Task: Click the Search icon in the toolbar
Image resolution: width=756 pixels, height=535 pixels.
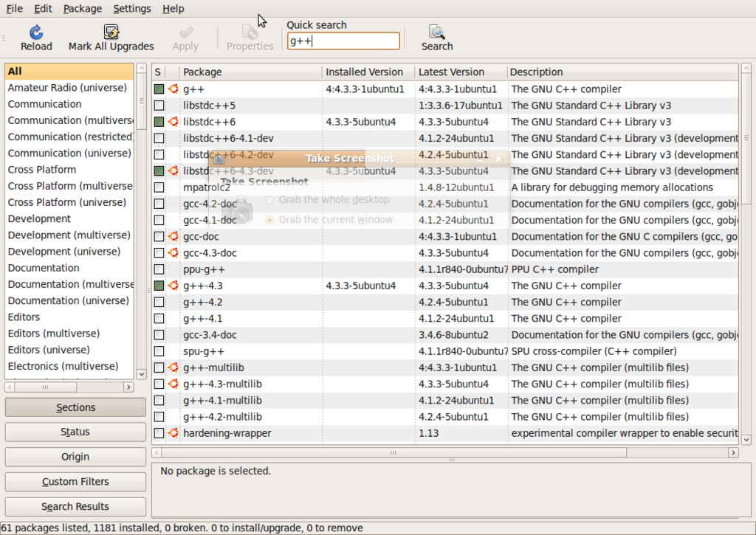Action: tap(436, 32)
